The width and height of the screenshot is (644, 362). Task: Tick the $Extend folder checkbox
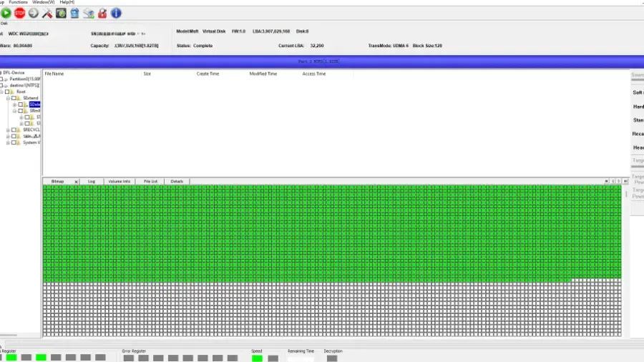[x=14, y=98]
